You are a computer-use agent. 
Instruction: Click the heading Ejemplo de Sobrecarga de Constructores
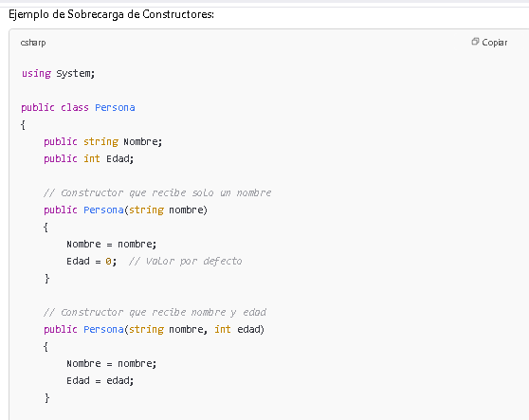pyautogui.click(x=111, y=14)
